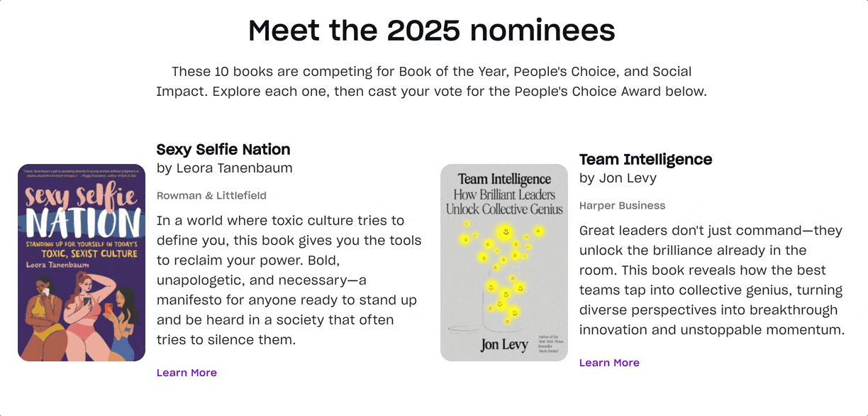
Task: Open the Team Intelligence cover image
Action: tap(503, 263)
